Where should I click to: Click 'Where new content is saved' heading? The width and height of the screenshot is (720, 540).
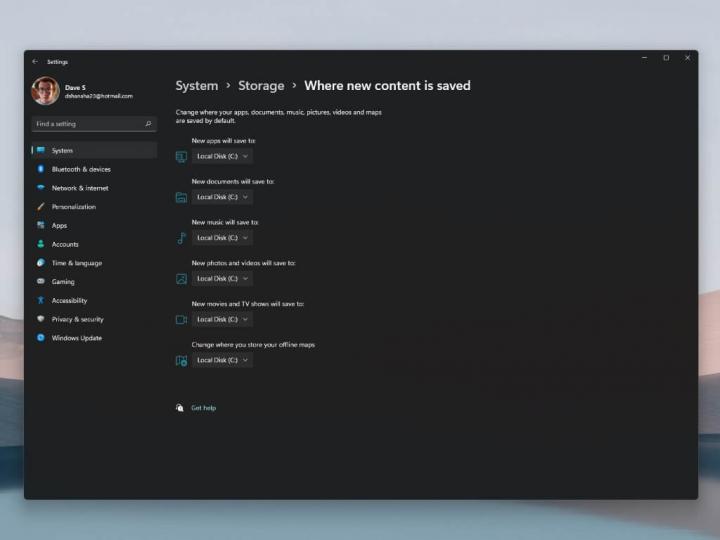coord(387,86)
